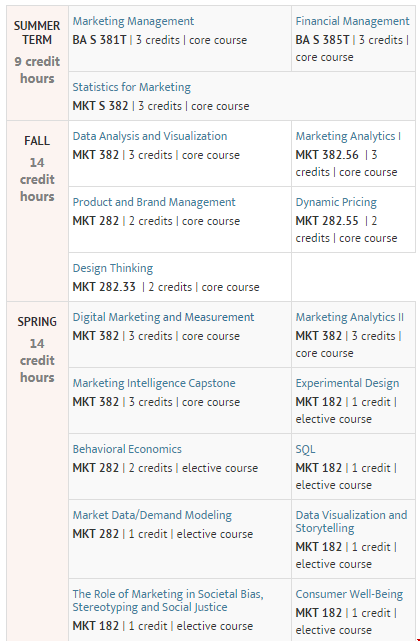The image size is (420, 641).
Task: Click the Consumer Well-Being course link
Action: (x=349, y=594)
